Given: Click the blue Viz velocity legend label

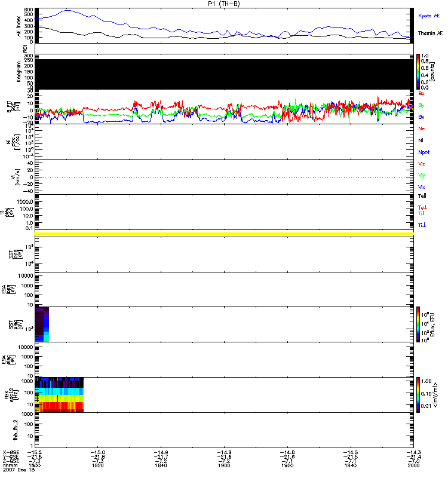Looking at the screenshot, I should (x=422, y=187).
